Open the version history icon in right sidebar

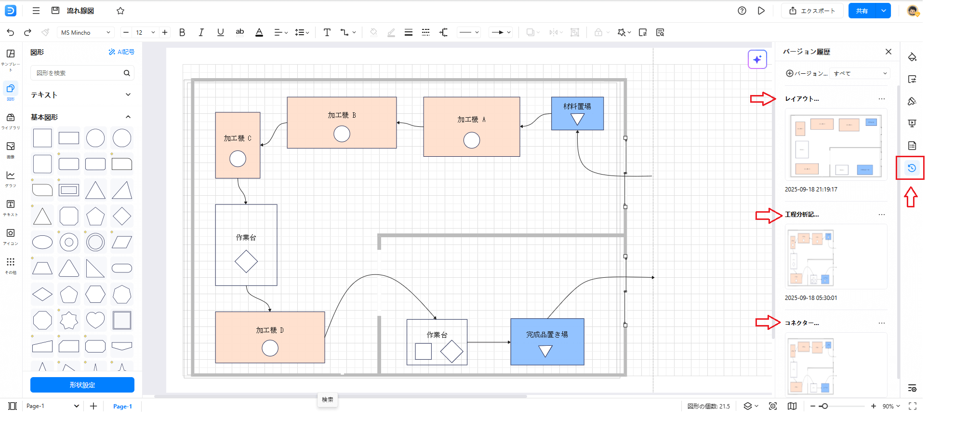pyautogui.click(x=912, y=168)
